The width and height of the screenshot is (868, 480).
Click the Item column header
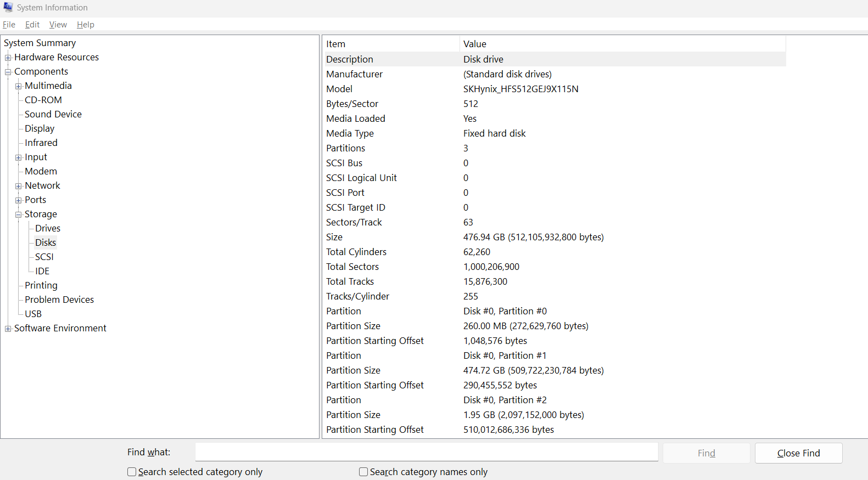click(391, 44)
